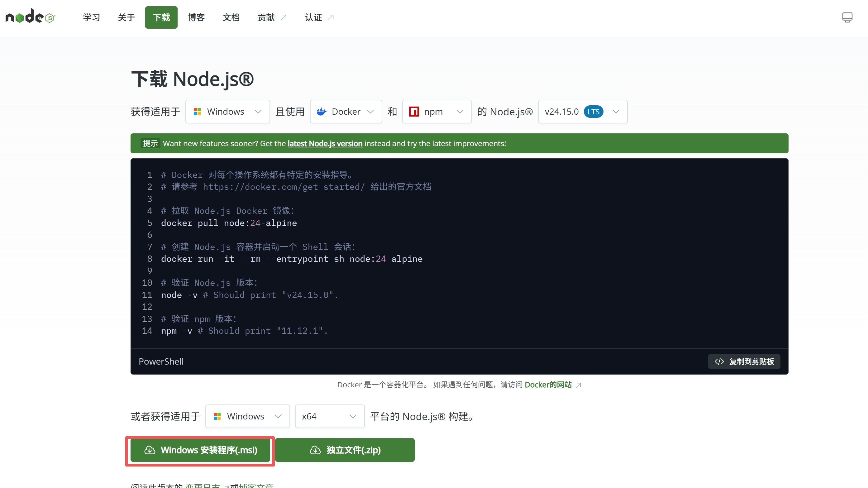Viewport: 868px width, 488px height.
Task: Expand the Docker install method dropdown
Action: 346,112
